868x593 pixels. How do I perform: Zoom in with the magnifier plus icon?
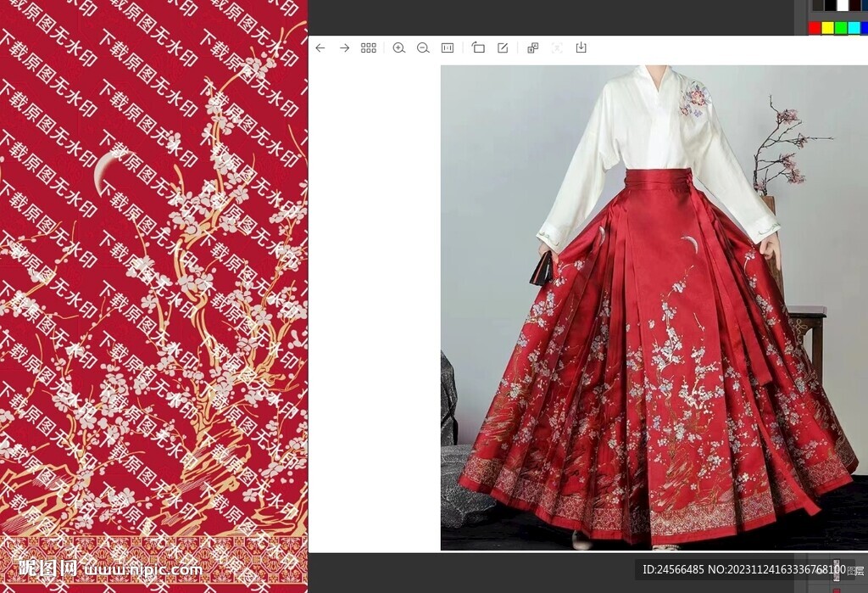click(398, 48)
